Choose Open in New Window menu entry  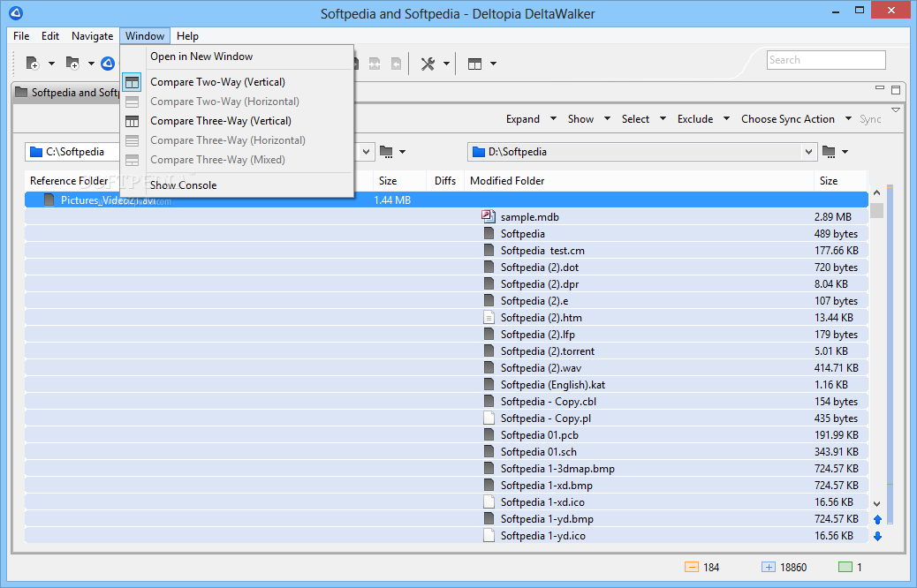tap(201, 57)
